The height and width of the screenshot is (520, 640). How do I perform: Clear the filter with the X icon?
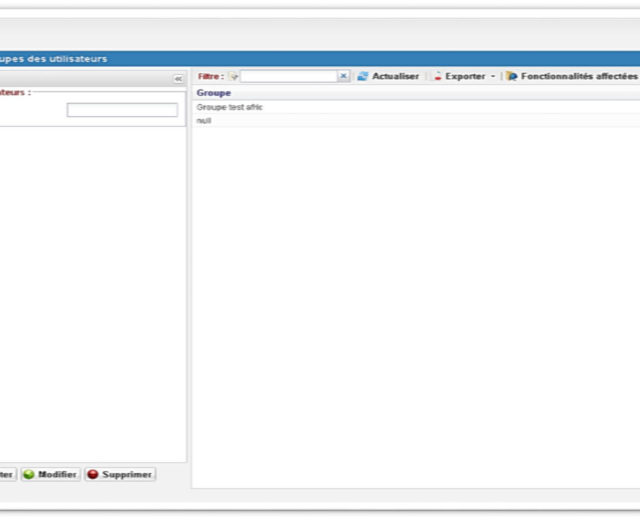point(343,76)
